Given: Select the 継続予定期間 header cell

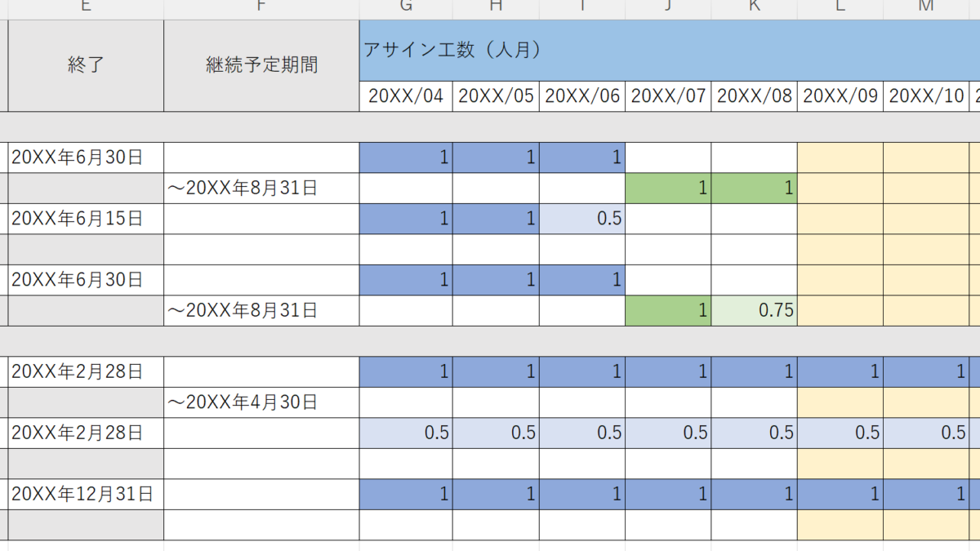Looking at the screenshot, I should coord(261,66).
